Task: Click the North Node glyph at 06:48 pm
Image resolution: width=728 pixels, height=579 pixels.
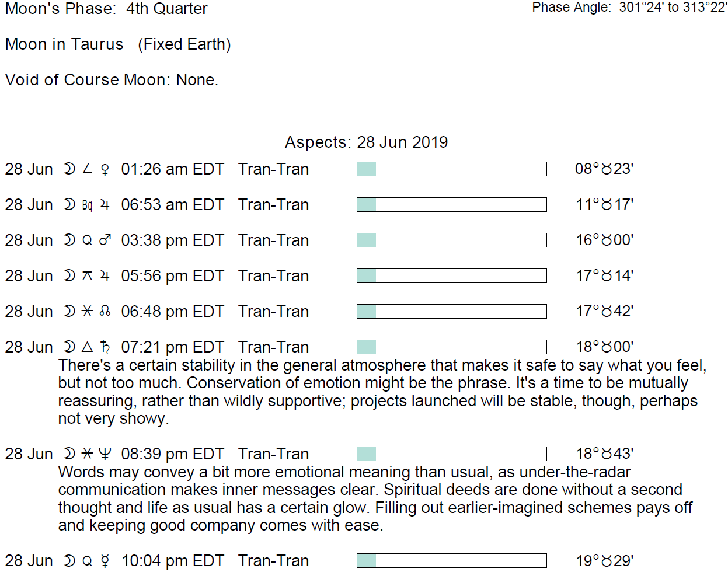Action: [105, 312]
